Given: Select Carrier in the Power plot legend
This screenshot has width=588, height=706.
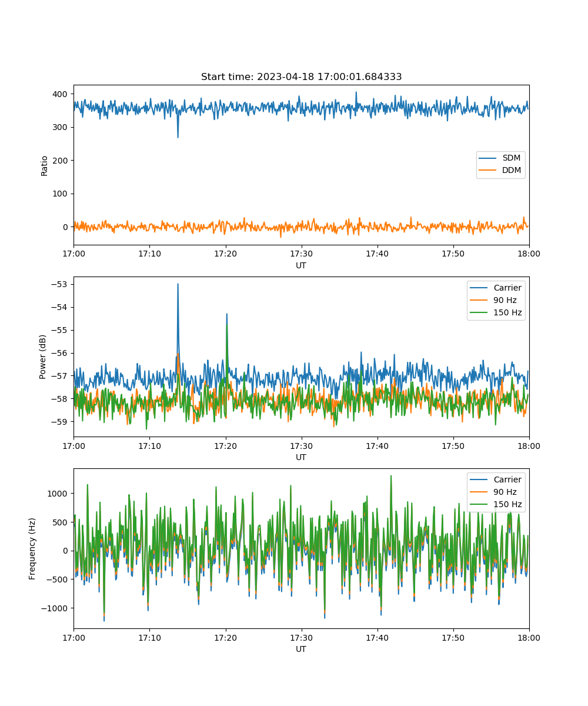Looking at the screenshot, I should click(x=507, y=288).
